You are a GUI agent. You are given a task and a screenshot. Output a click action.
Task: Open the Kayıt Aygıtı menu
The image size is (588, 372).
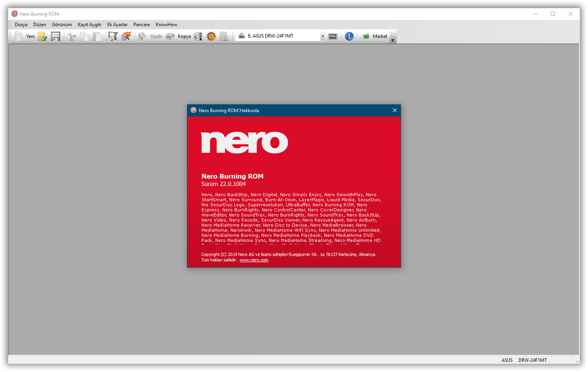(x=89, y=25)
